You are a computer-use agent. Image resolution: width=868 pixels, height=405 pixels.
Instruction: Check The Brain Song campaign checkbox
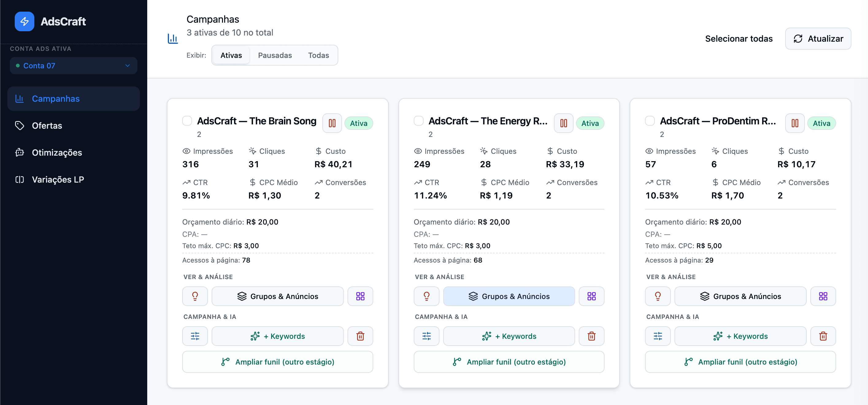click(187, 120)
